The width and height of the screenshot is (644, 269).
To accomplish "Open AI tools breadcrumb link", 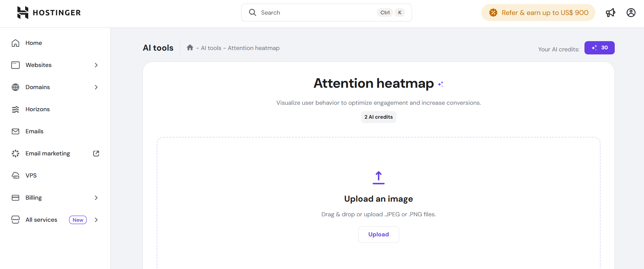I will point(211,48).
